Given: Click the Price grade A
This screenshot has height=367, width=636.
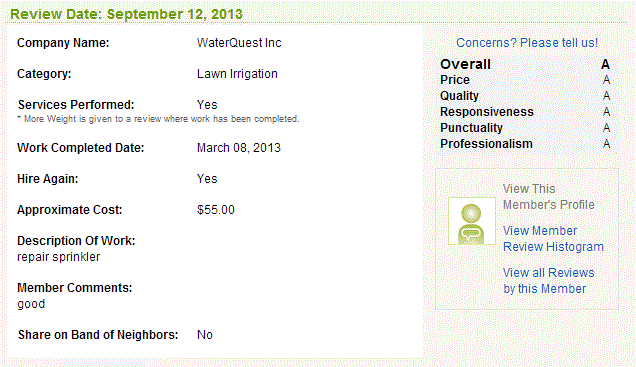Looking at the screenshot, I should tap(606, 80).
